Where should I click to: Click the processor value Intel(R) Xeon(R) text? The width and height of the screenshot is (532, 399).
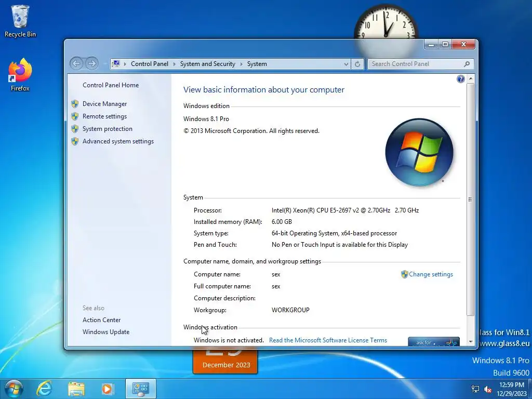pos(345,210)
